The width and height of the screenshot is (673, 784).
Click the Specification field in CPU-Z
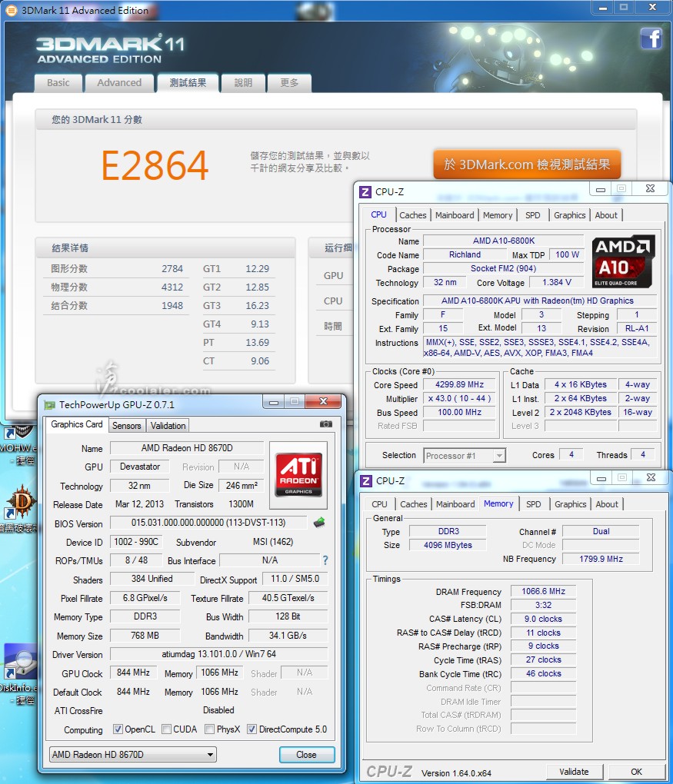tap(540, 301)
